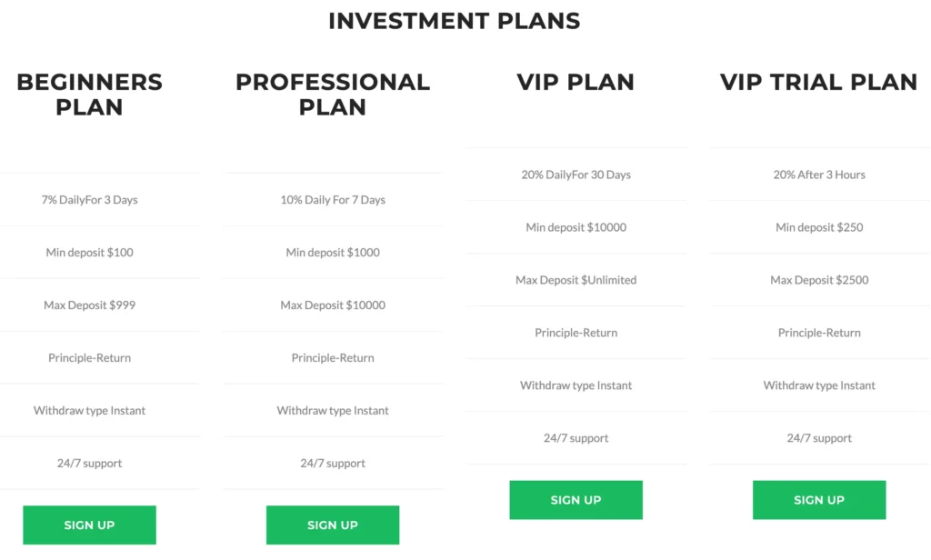Click Max Deposit $2500 entry

coord(818,280)
